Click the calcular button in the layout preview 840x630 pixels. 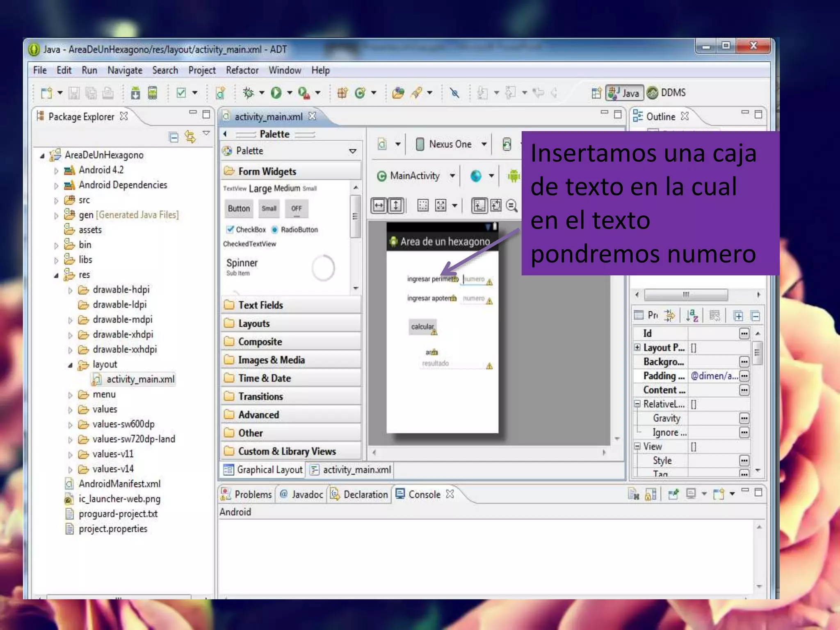422,327
